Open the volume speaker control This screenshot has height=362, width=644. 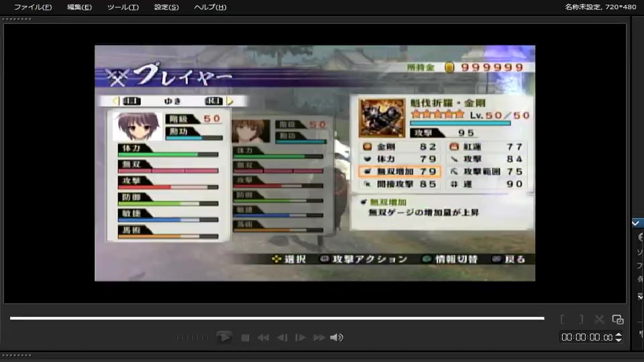click(336, 337)
